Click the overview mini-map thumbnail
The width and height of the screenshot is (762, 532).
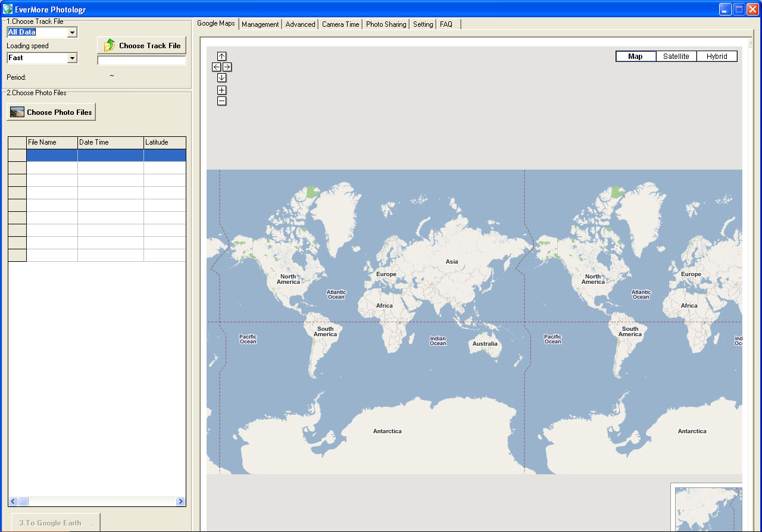point(707,509)
